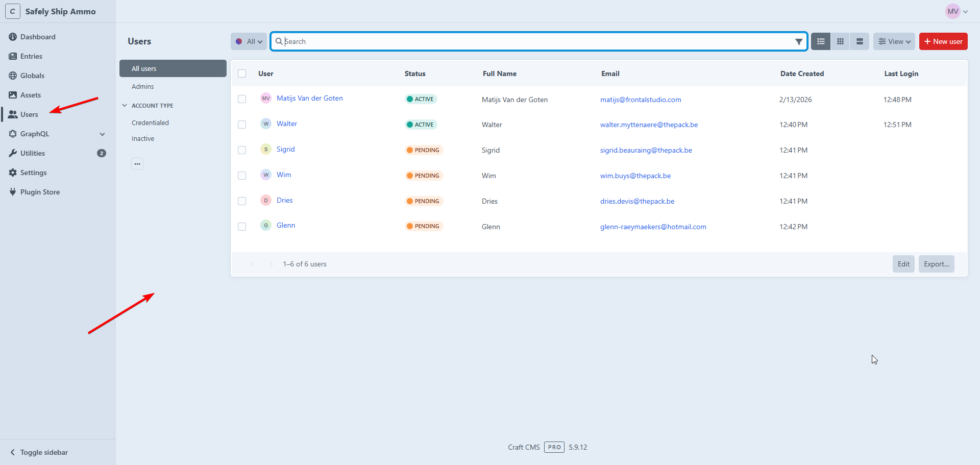Open the Settings page

(28, 173)
